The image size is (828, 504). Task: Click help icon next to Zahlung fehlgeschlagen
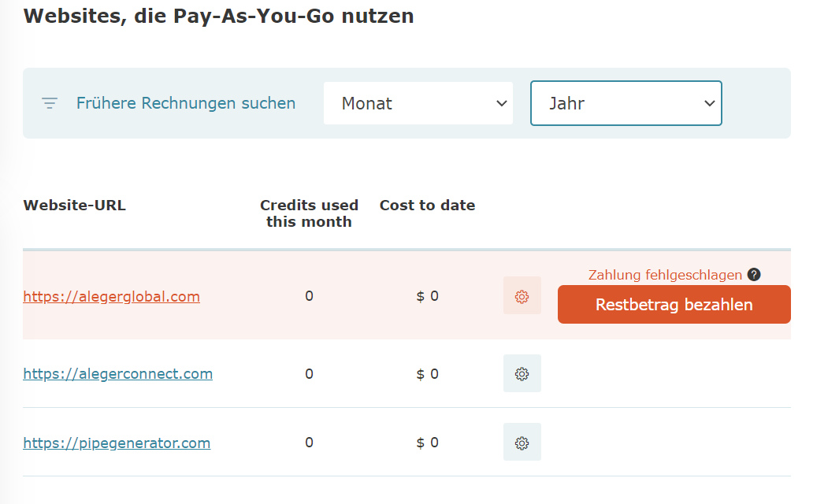click(754, 275)
